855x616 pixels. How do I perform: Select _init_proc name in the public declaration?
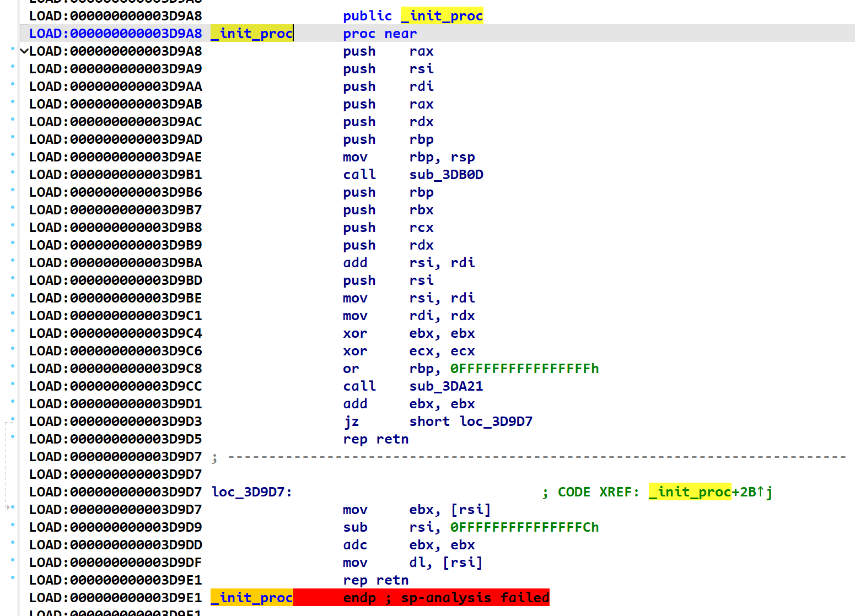(442, 16)
